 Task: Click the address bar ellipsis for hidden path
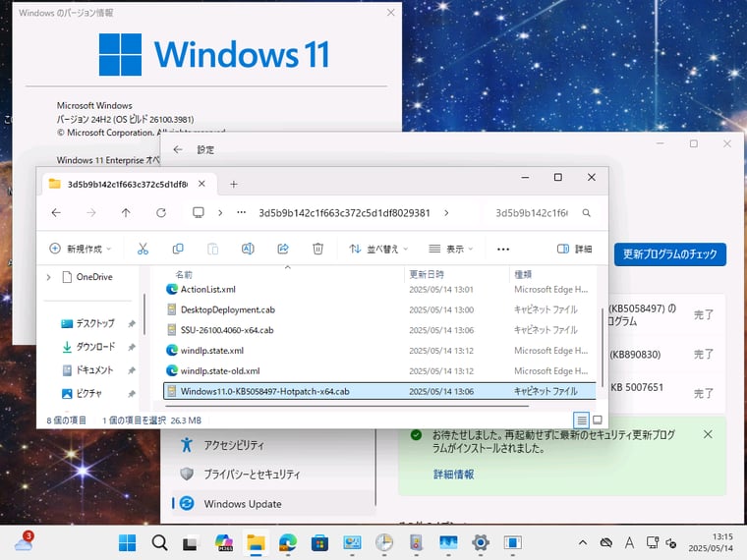point(242,212)
